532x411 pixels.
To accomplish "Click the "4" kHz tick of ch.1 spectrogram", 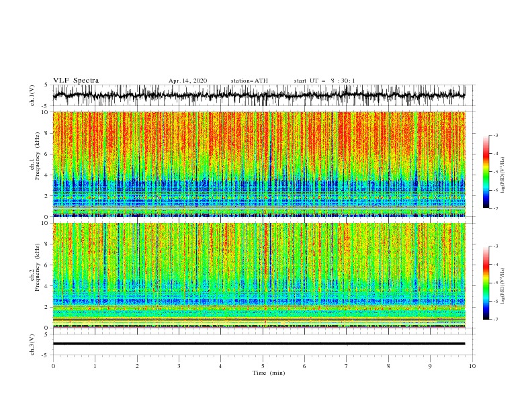I will [x=47, y=175].
